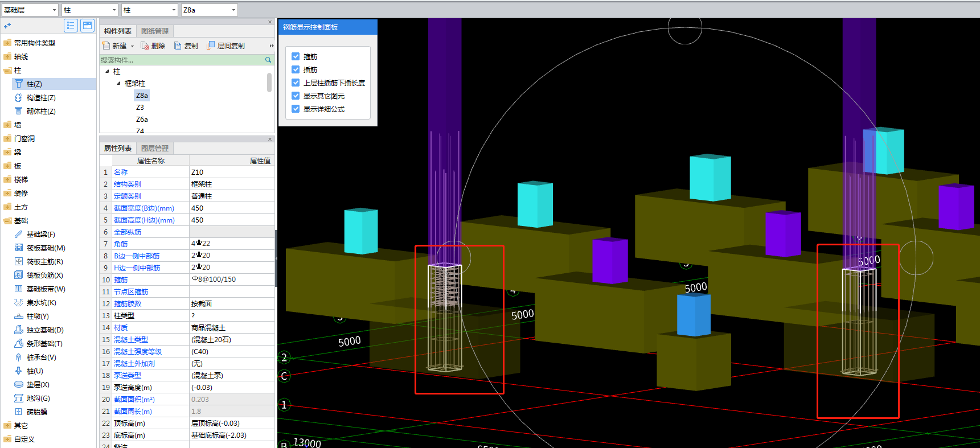Click the 删除 delete icon
This screenshot has height=448, width=980.
tap(145, 46)
